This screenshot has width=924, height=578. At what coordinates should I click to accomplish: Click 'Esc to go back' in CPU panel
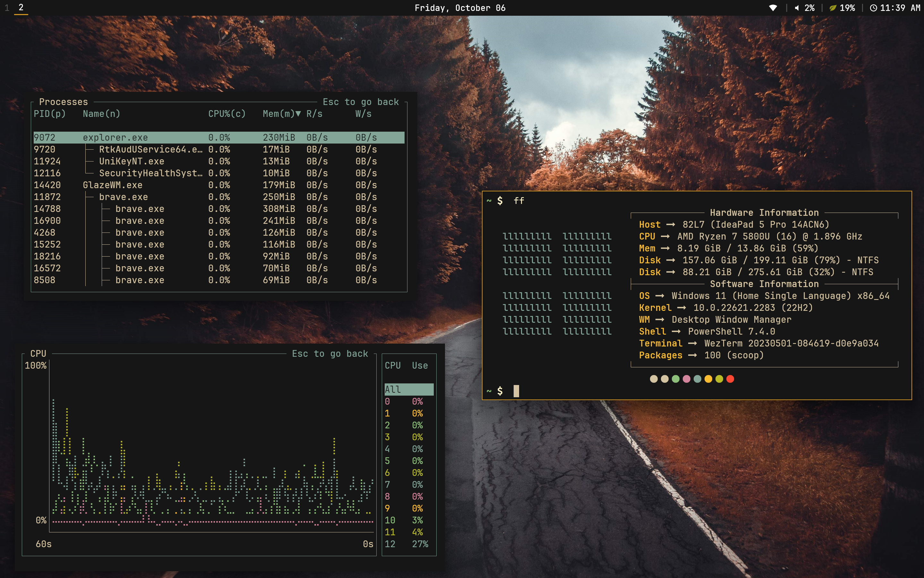(330, 354)
